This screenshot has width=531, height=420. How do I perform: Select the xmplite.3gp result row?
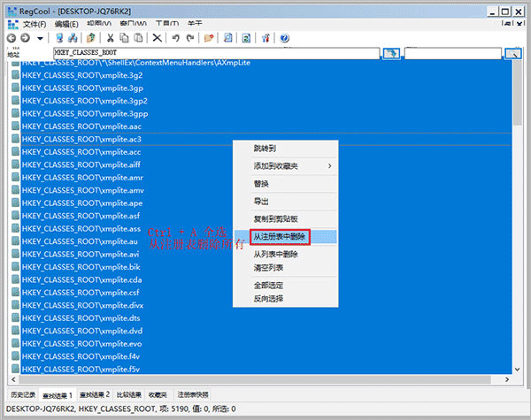(266, 88)
